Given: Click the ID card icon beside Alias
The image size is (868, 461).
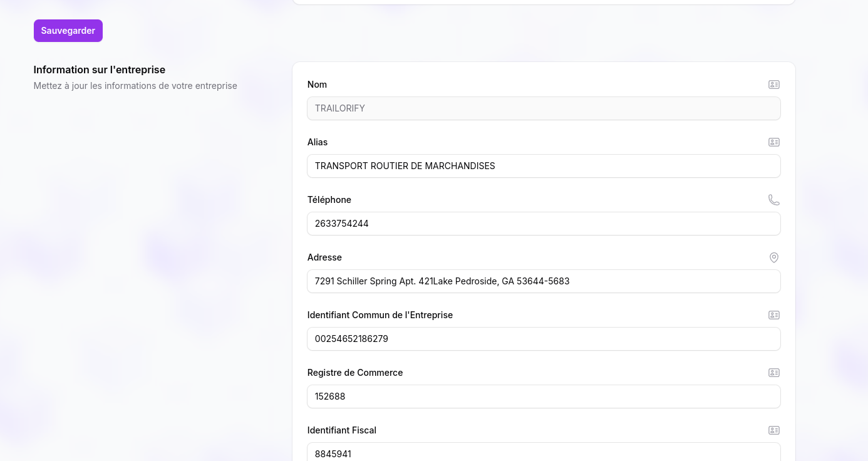Looking at the screenshot, I should tap(773, 142).
